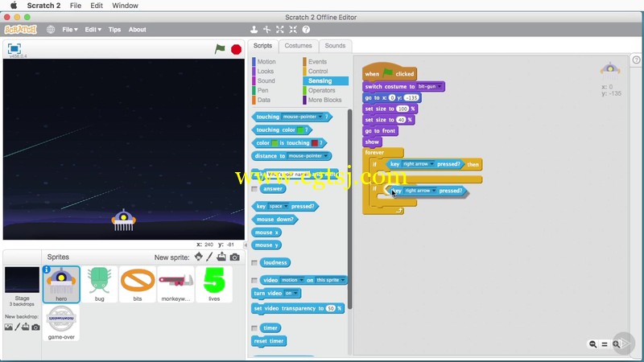Upload sprite from file
Screen dimensions: 644x362
coord(221,257)
